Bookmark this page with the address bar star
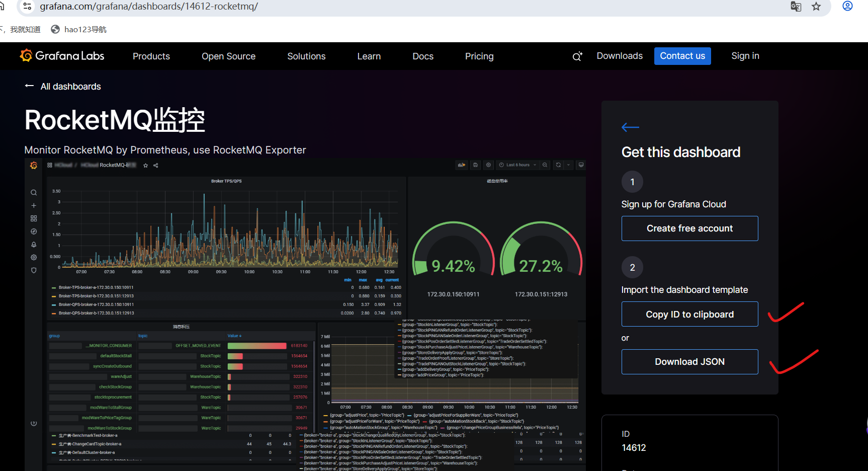 [x=816, y=7]
